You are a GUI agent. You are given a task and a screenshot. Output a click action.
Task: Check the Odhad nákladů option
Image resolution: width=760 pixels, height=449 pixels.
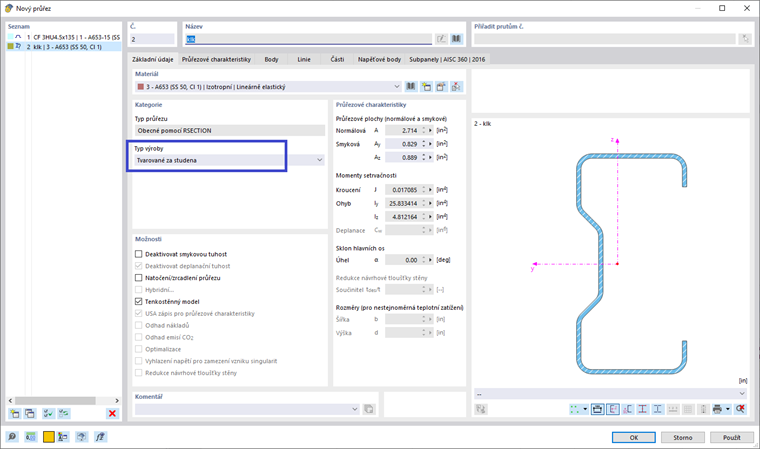pyautogui.click(x=139, y=325)
